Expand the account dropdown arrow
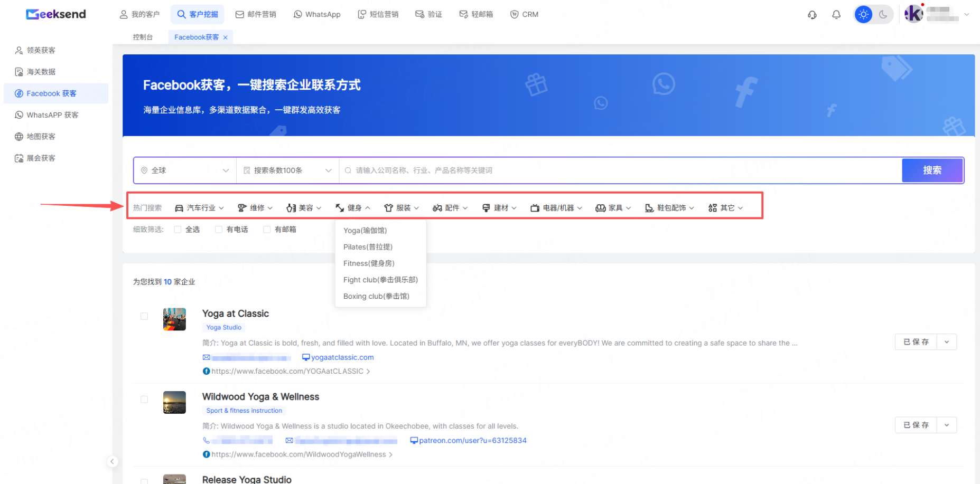This screenshot has width=980, height=484. click(966, 14)
